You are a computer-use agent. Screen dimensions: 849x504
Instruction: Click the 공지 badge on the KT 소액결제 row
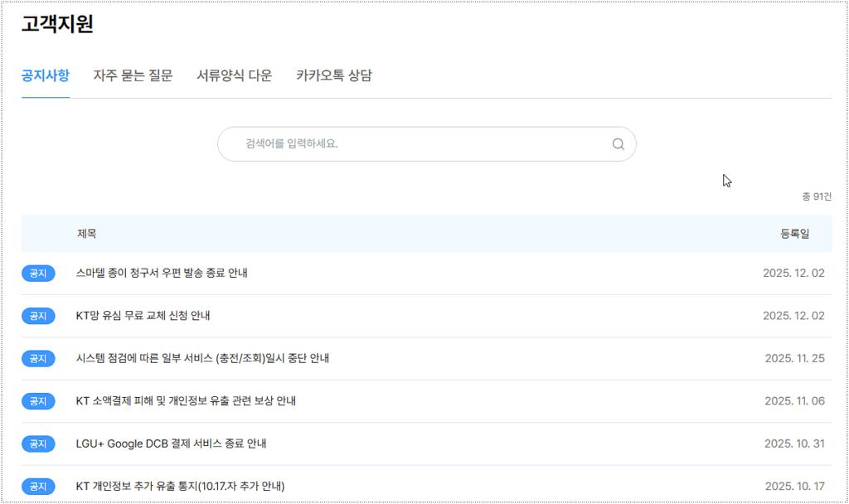point(38,401)
